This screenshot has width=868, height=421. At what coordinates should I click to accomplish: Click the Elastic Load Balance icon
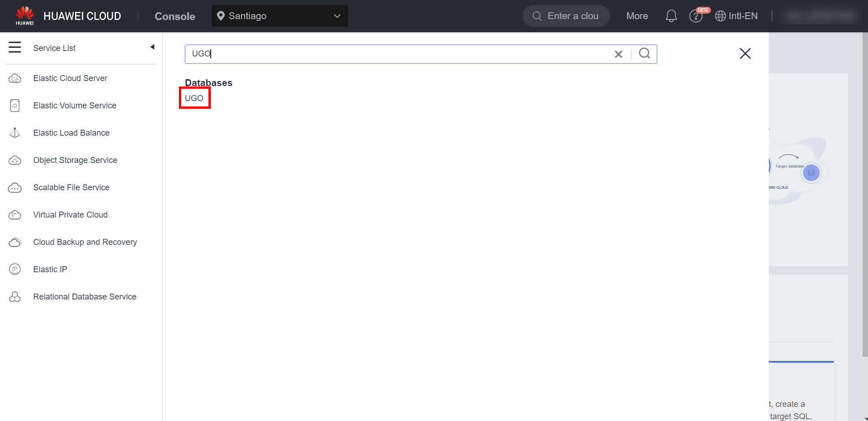[x=15, y=133]
